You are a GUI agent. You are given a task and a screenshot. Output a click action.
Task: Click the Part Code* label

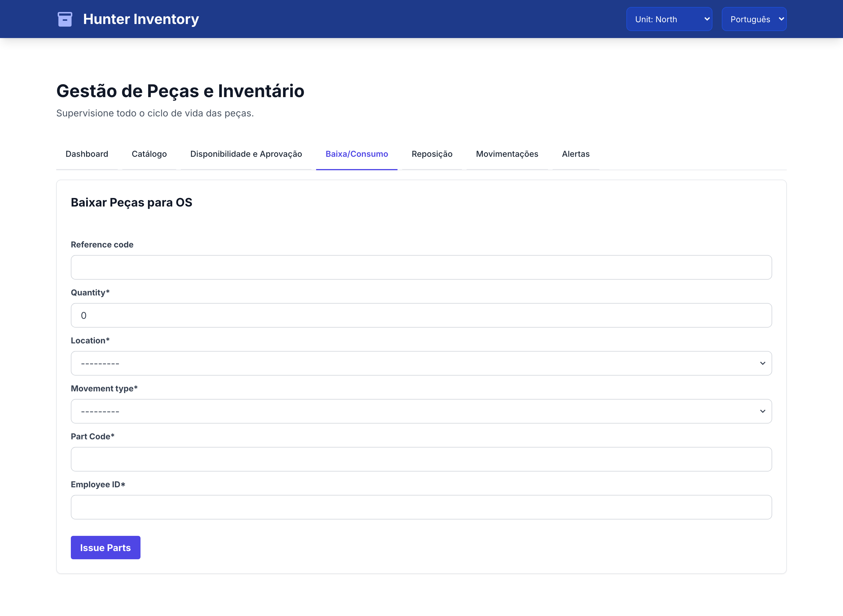[x=92, y=437]
